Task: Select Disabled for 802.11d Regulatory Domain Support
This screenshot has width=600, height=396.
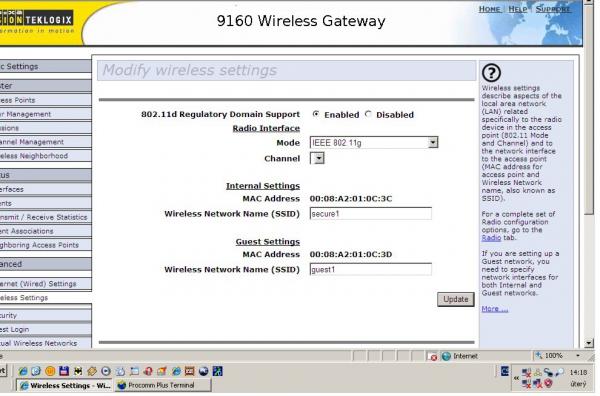Action: (368, 114)
